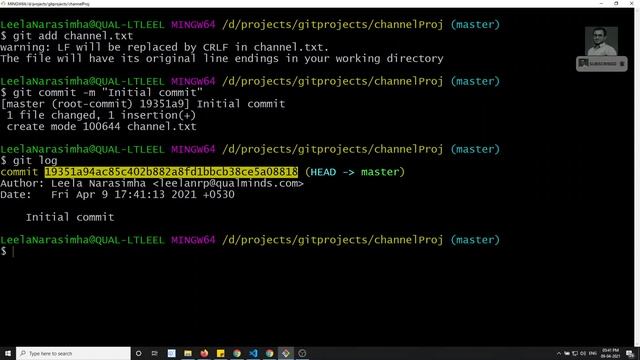Click '1 file changed, 1 insertion(+)' output
640x360 pixels.
click(101, 115)
